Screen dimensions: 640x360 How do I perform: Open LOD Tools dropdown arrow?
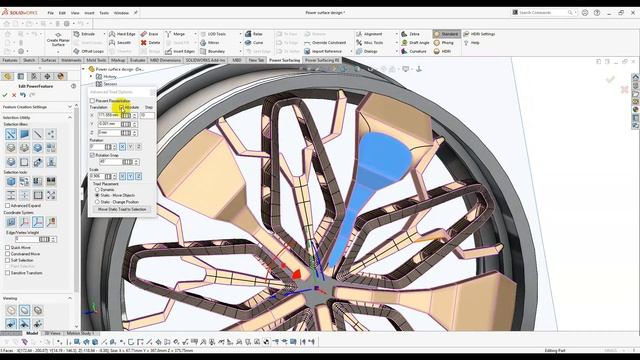(x=241, y=34)
